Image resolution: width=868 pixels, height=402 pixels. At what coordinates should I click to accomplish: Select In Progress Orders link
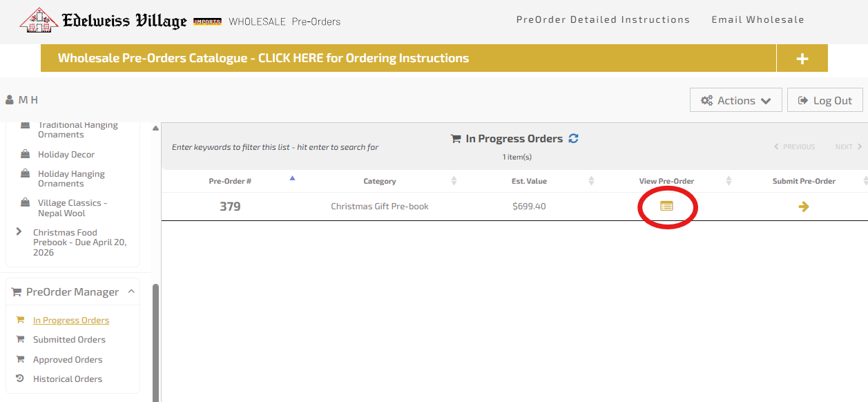(71, 320)
